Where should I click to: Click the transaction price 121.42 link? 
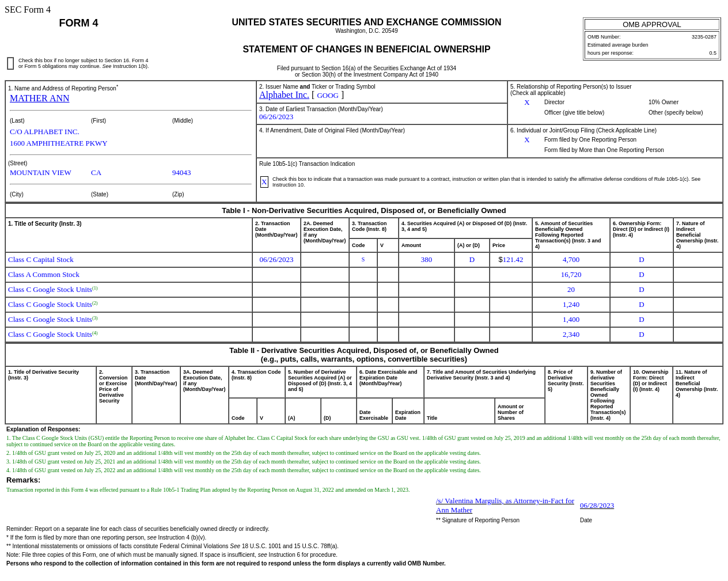(512, 259)
